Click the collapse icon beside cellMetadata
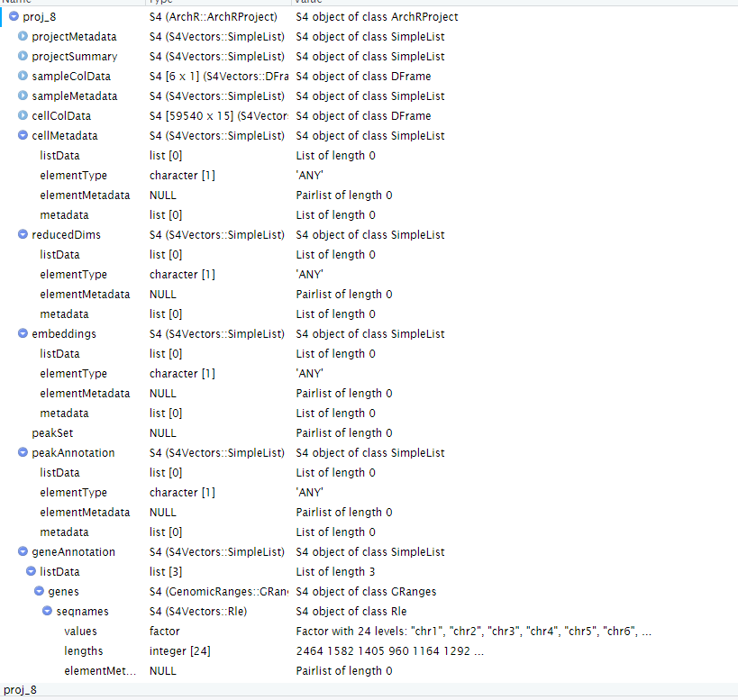Screen dimensions: 738x700 click(23, 135)
